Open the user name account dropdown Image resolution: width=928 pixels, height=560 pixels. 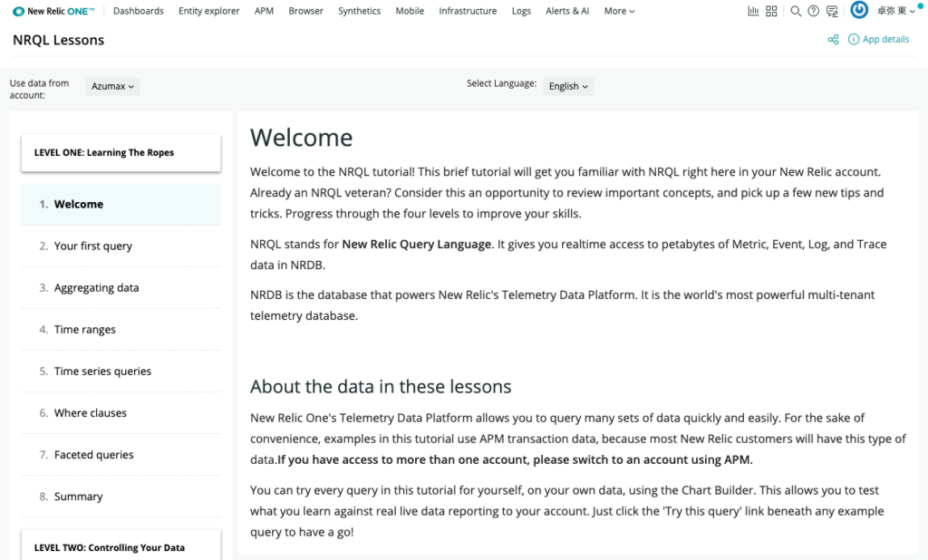[895, 11]
